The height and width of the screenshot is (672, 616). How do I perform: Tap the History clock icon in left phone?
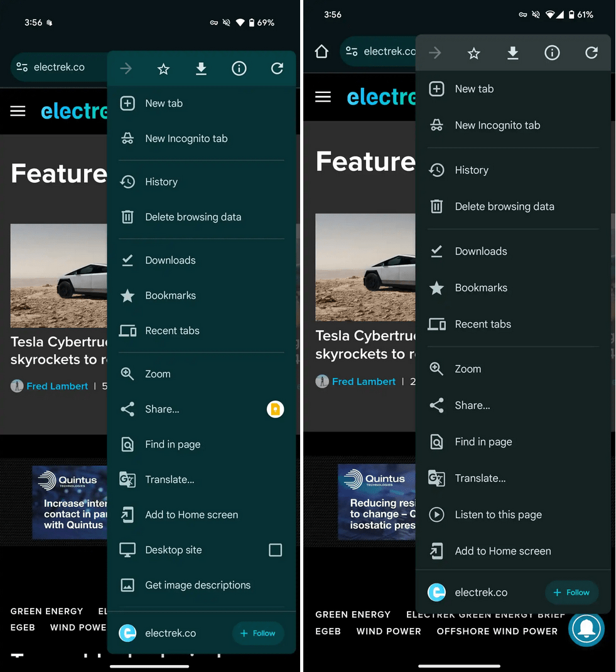[x=127, y=182]
